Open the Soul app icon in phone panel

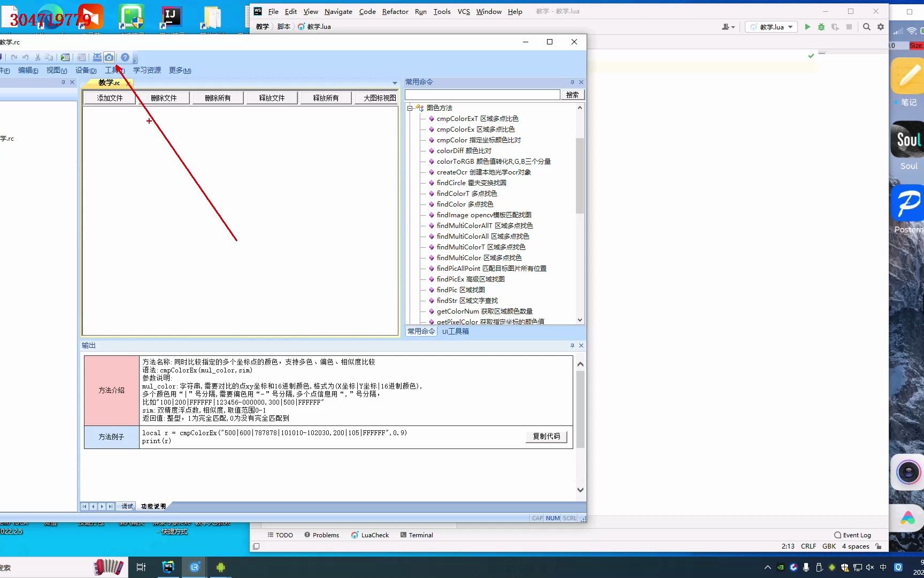[907, 139]
